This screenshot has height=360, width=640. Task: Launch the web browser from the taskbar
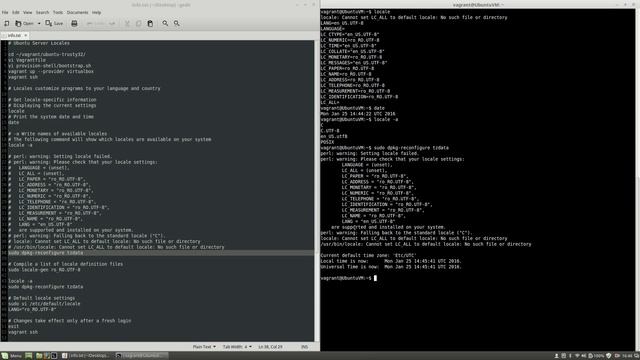[47, 356]
